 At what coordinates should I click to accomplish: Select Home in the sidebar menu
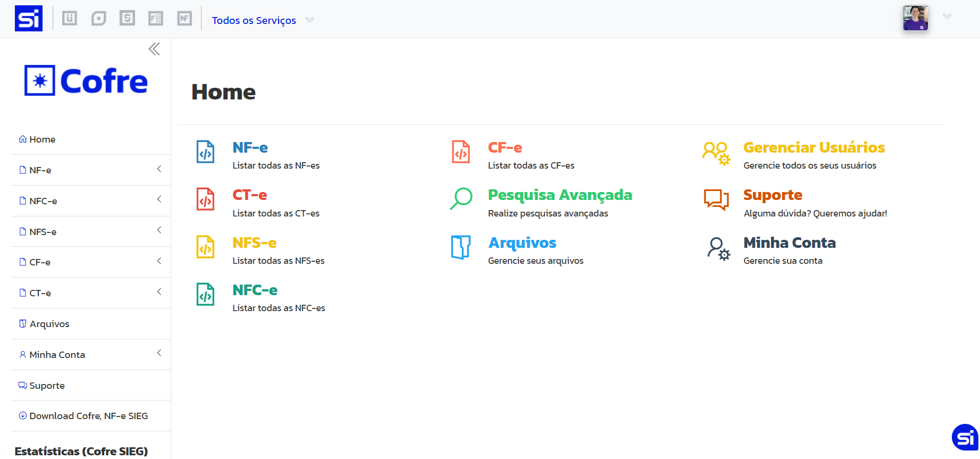pos(42,139)
